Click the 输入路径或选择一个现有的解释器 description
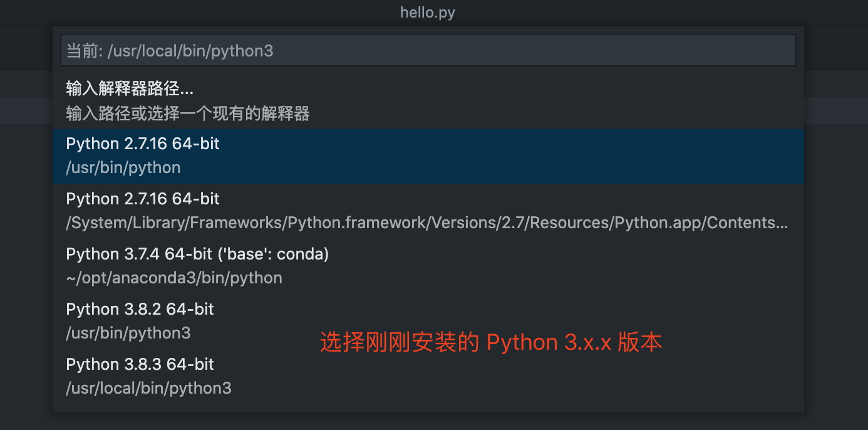 coord(188,114)
